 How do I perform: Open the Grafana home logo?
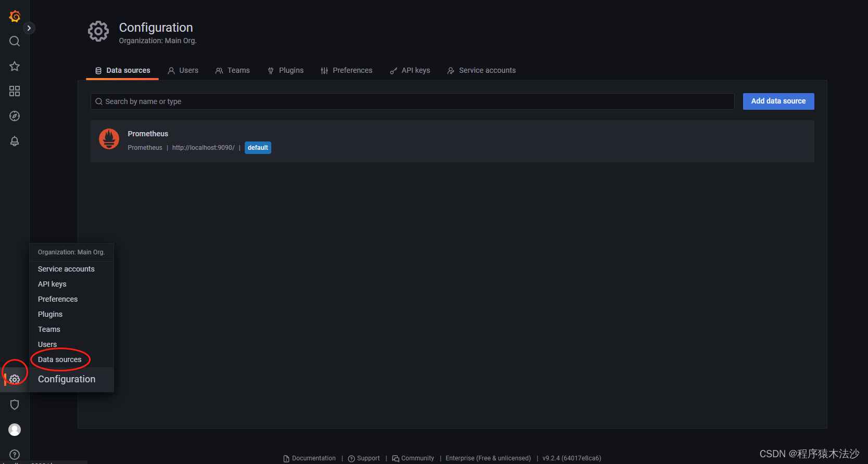(15, 16)
